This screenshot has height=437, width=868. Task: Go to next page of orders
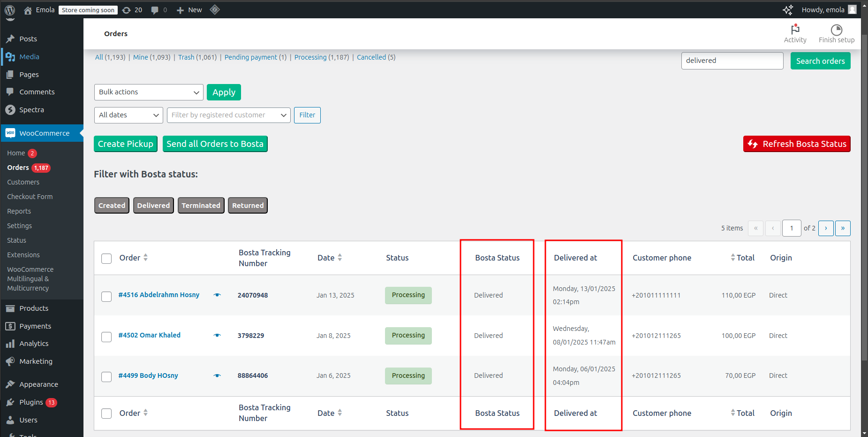coord(826,228)
